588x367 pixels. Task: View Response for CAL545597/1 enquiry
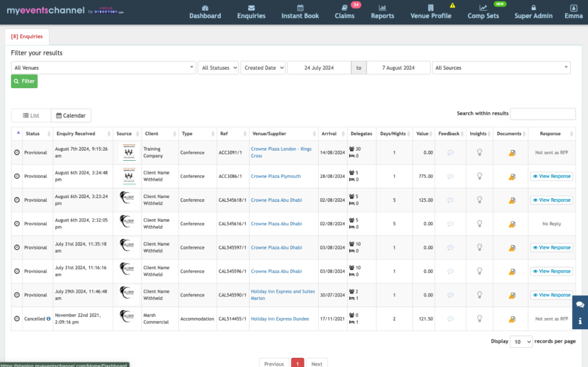(552, 247)
